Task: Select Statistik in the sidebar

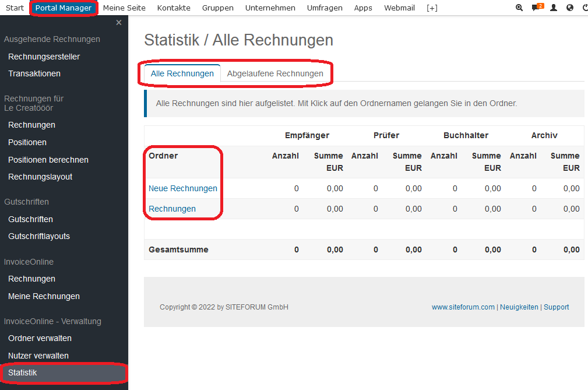Action: tap(23, 373)
